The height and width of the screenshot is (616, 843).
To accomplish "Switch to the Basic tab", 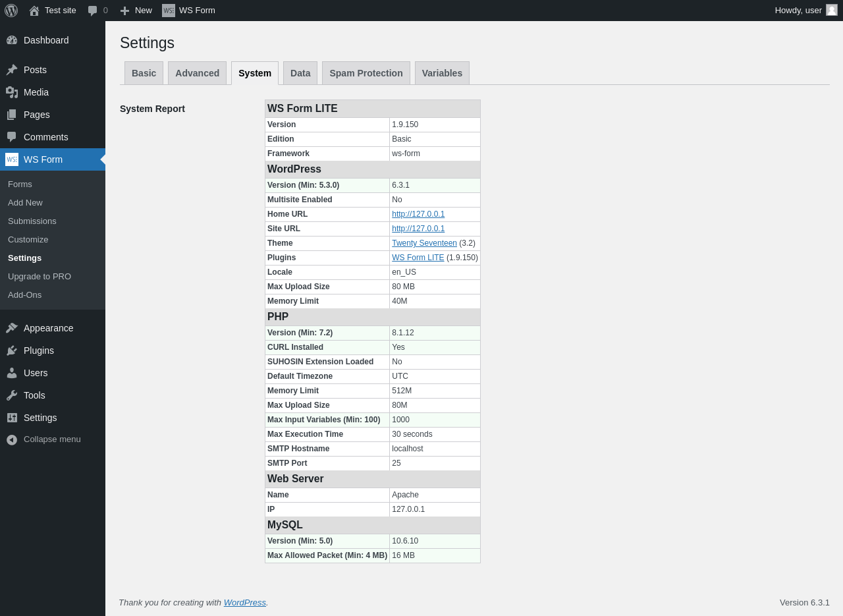I will click(144, 73).
